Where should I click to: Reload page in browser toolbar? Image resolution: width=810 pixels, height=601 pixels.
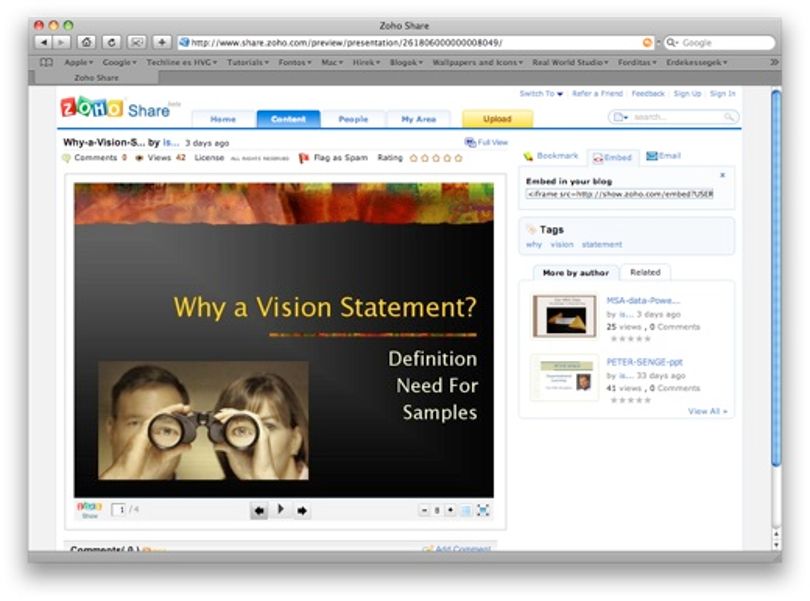[111, 42]
